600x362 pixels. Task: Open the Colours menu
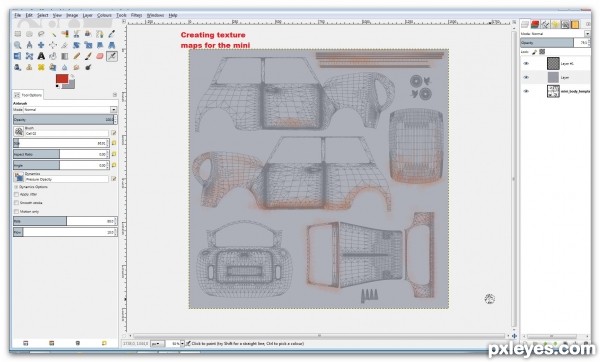tap(104, 15)
